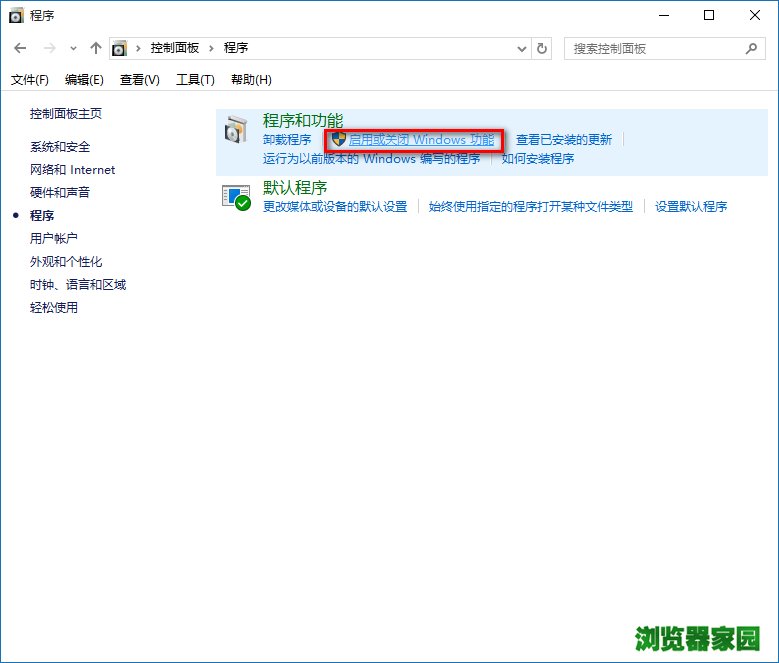This screenshot has width=779, height=663.
Task: Click the 默认程序 icon with green check
Action: 236,198
